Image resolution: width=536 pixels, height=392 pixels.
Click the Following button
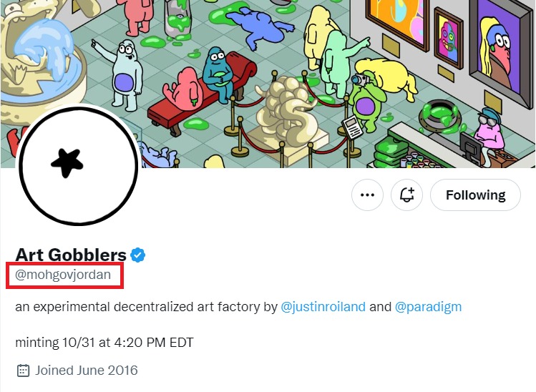pos(475,195)
